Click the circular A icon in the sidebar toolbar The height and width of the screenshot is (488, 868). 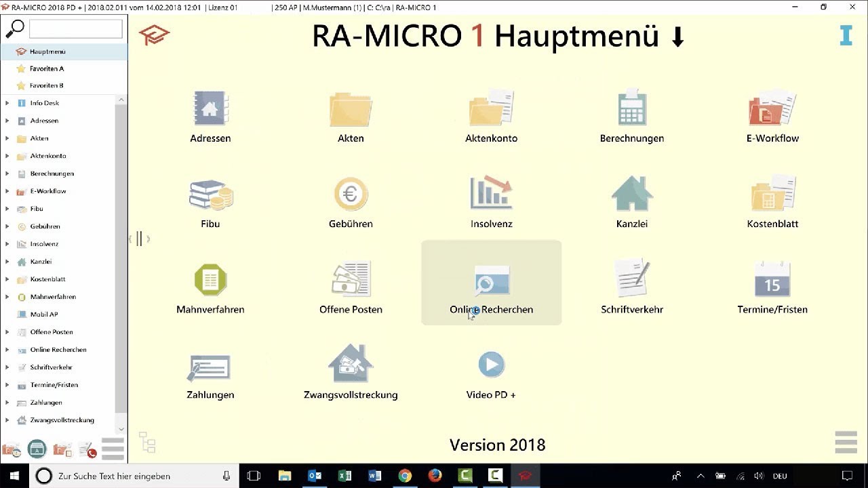(37, 449)
